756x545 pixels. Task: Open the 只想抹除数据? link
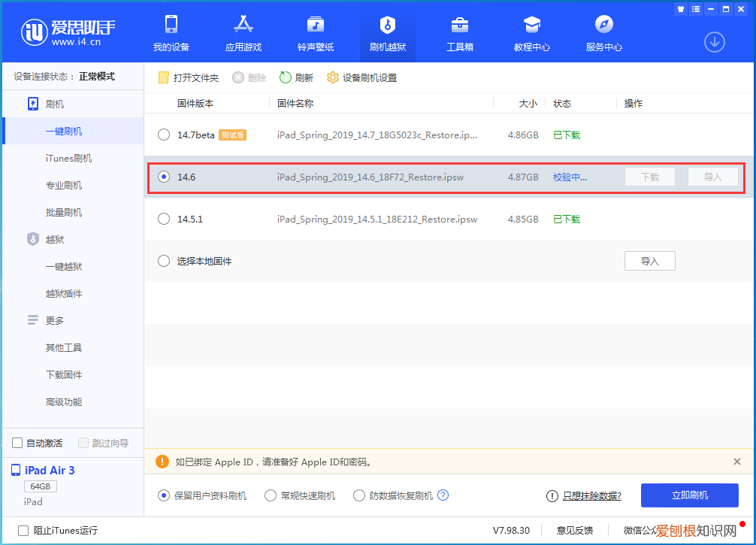592,496
